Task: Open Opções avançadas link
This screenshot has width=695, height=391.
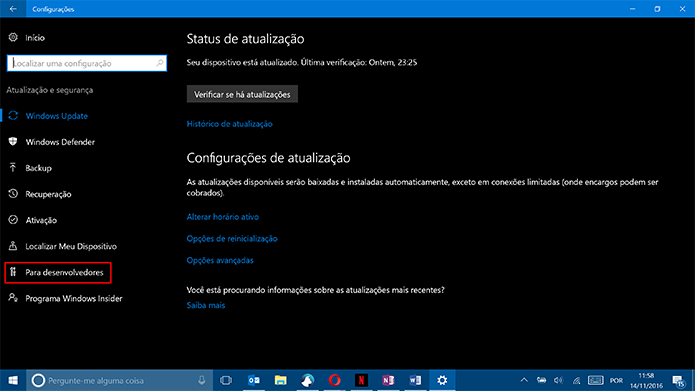Action: 220,260
